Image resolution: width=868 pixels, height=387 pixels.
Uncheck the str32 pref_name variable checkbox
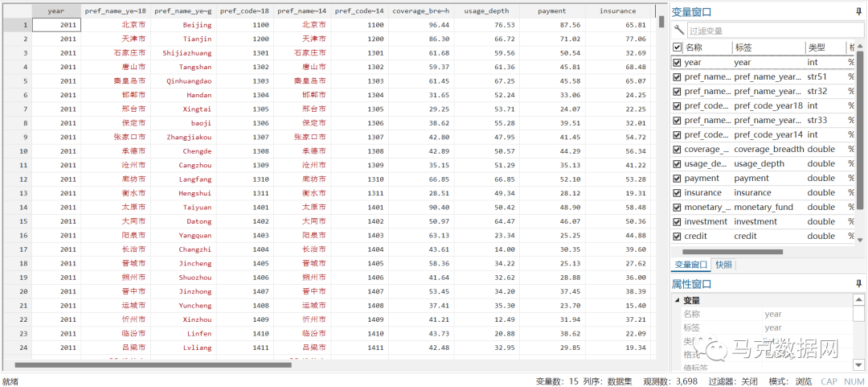coord(677,92)
